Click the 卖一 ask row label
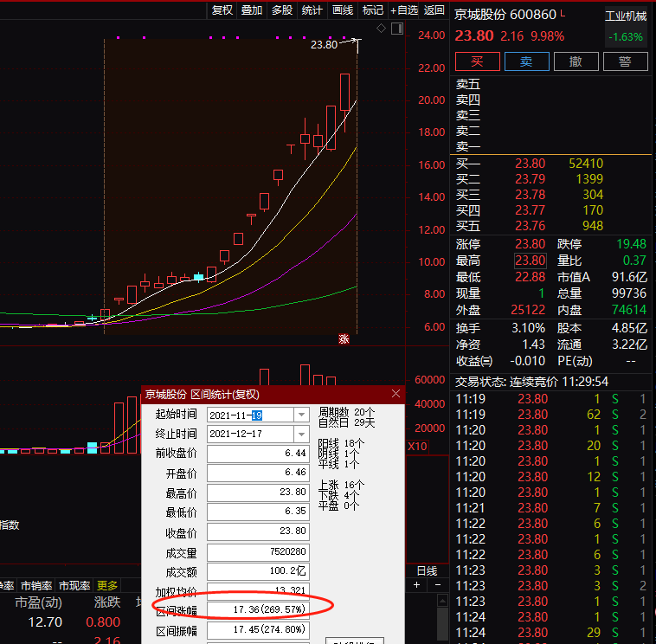The width and height of the screenshot is (656, 644). [x=468, y=146]
